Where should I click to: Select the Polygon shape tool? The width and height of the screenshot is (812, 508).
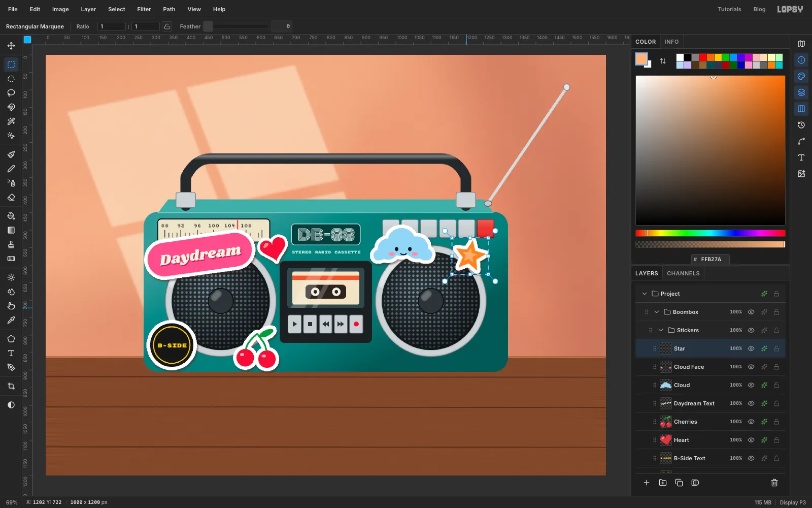11,339
